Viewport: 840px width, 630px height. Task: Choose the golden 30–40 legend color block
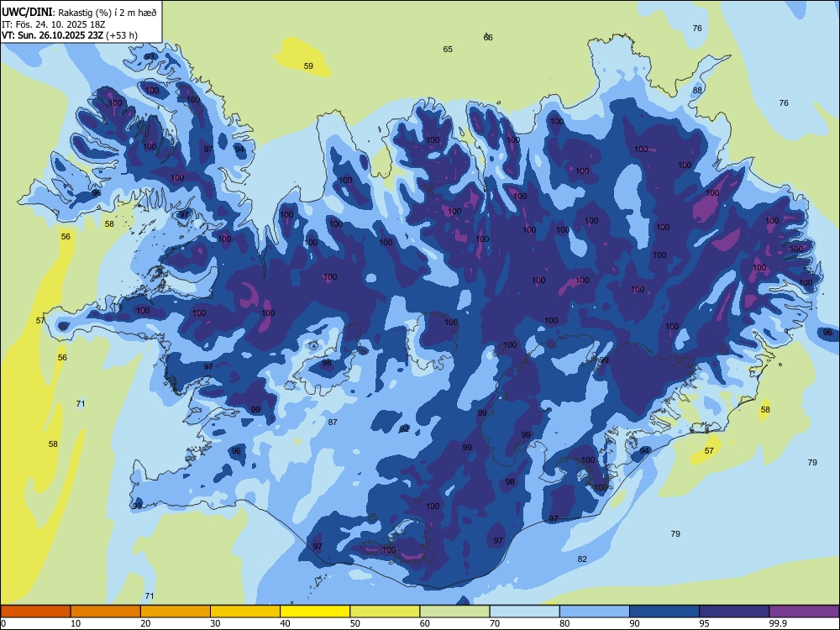click(245, 612)
